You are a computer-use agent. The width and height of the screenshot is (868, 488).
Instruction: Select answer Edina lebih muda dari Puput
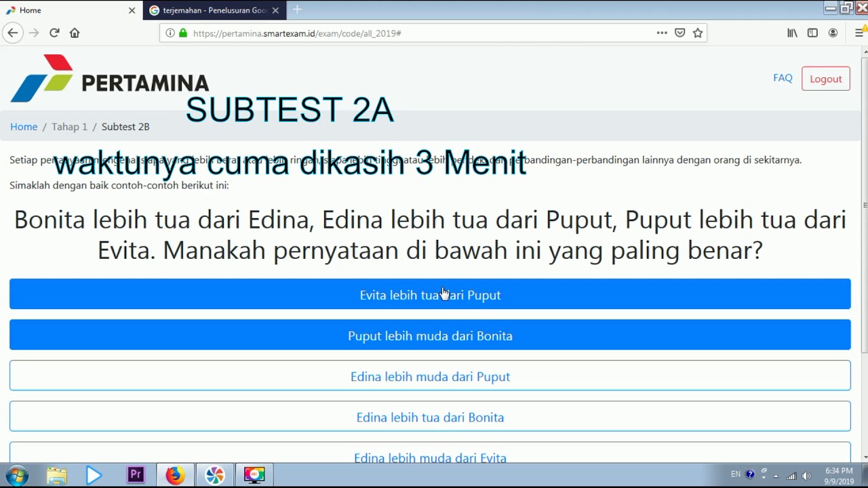tap(430, 375)
